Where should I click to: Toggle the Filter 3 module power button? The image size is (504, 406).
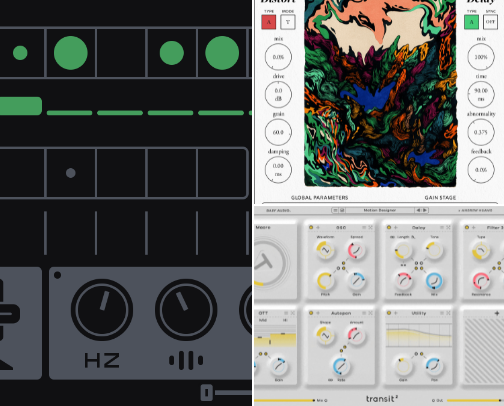click(x=467, y=227)
